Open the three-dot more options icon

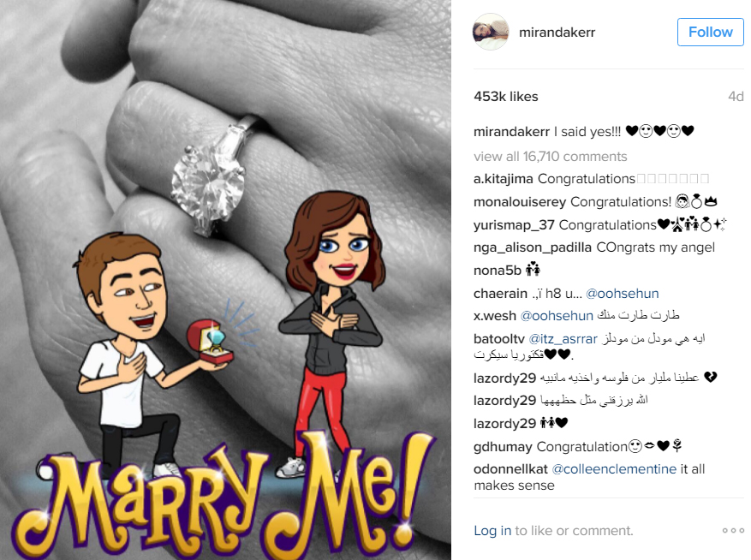(x=733, y=530)
